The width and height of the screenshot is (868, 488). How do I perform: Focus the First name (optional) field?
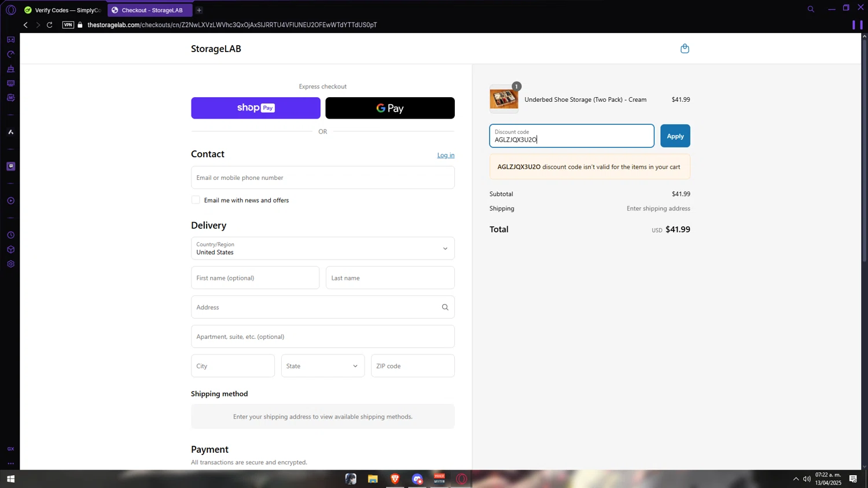pos(255,278)
